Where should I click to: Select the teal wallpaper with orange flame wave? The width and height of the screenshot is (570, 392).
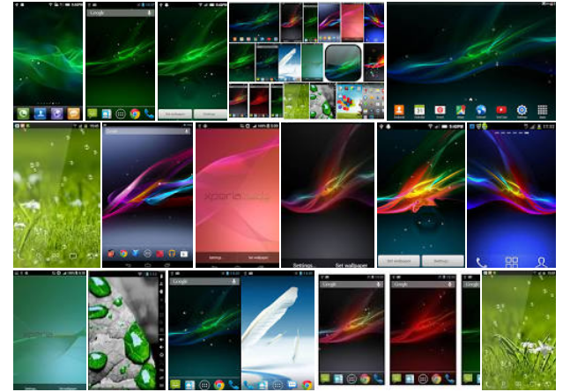[421, 196]
